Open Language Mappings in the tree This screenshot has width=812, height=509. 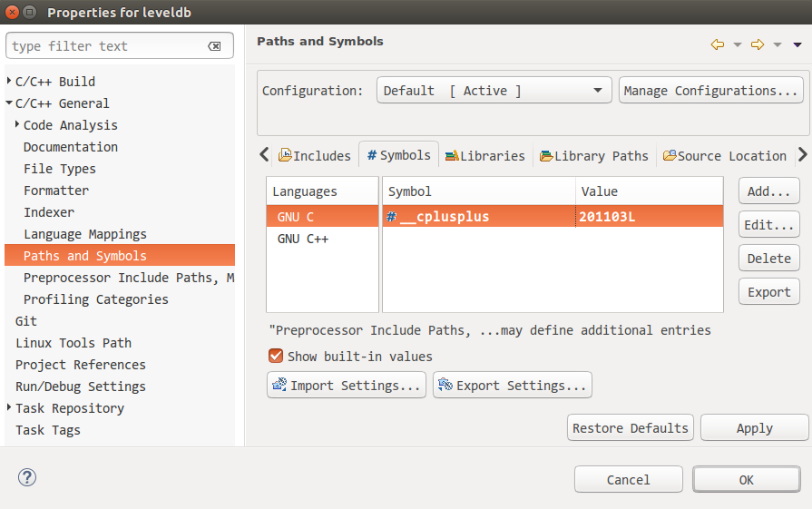coord(85,234)
